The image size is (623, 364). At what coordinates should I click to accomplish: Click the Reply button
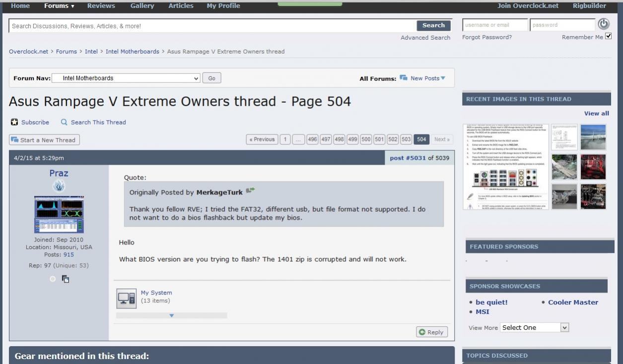432,332
